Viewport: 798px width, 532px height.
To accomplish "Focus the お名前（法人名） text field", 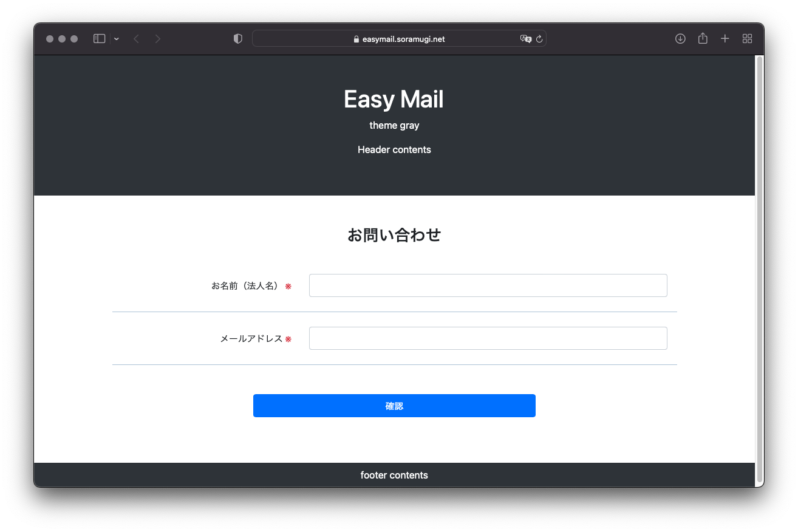I will 488,285.
